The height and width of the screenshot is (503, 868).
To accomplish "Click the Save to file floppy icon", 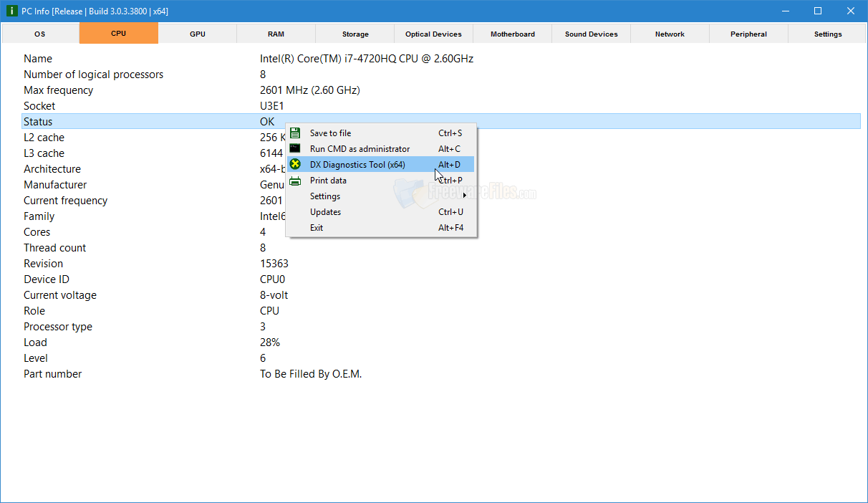I will (295, 133).
